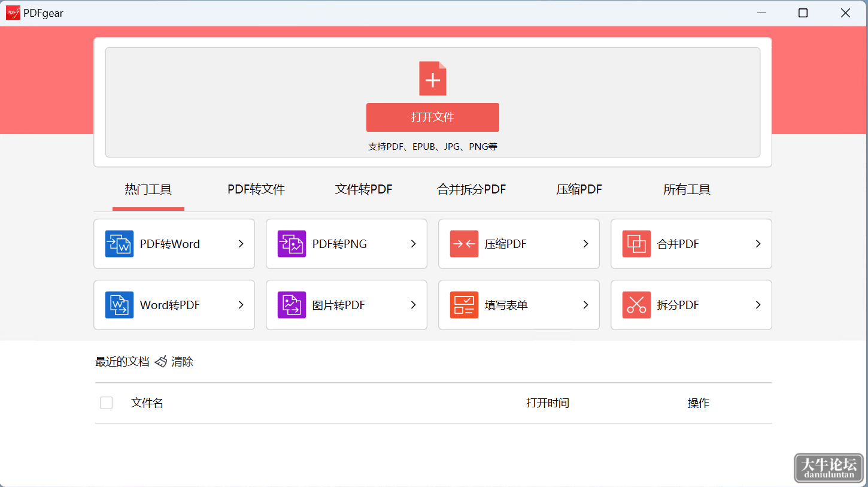Click the 操作 column header
This screenshot has width=868, height=487.
pyautogui.click(x=699, y=403)
